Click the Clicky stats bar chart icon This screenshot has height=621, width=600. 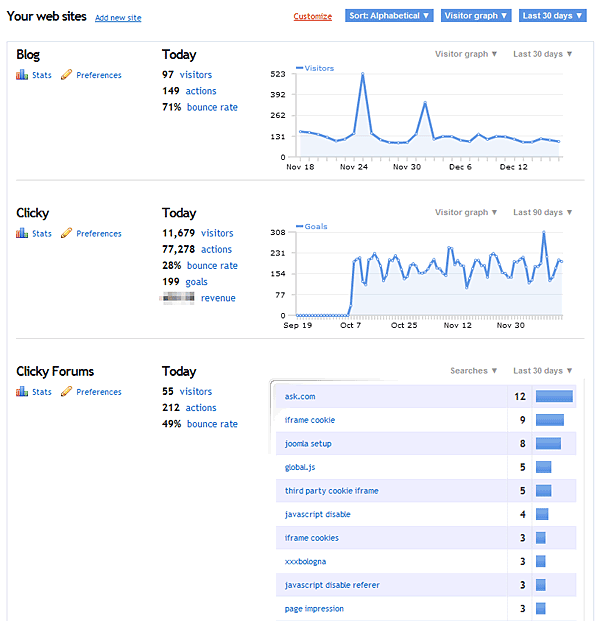[x=22, y=233]
